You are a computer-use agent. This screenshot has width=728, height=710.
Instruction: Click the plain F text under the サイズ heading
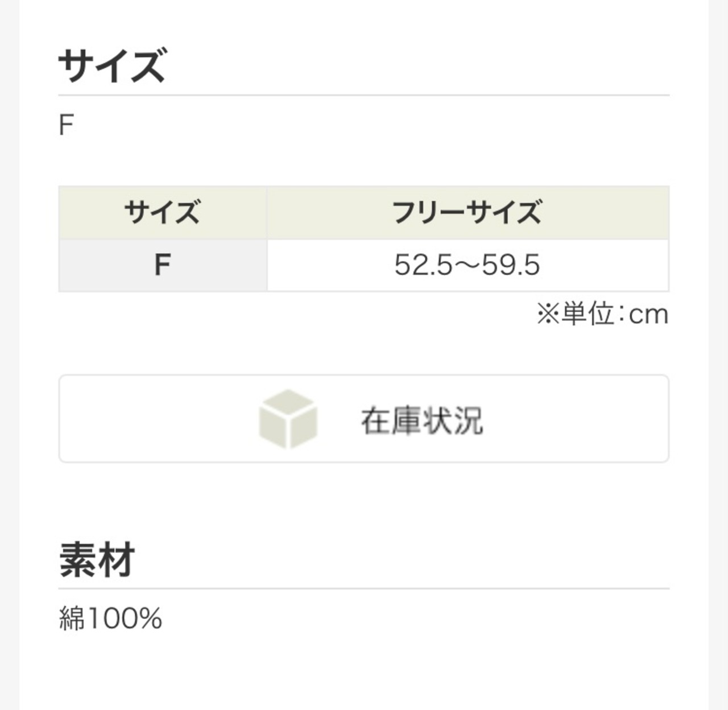click(67, 125)
